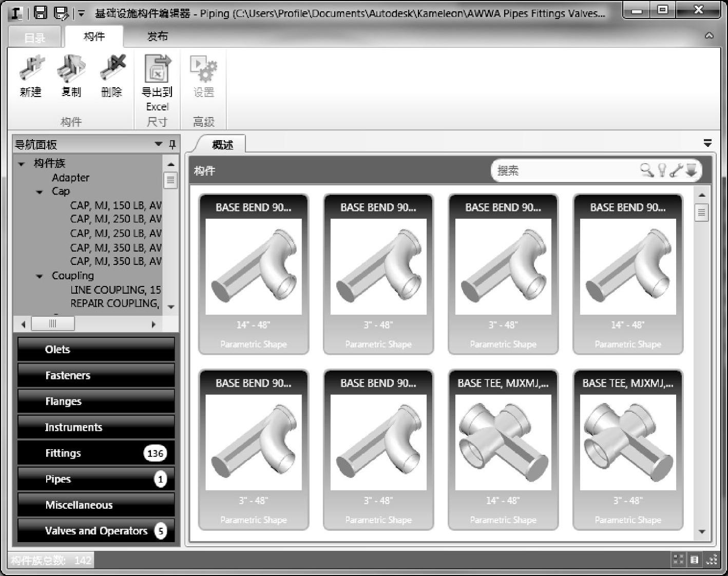Click the tree's scroll-down arrow

(171, 306)
